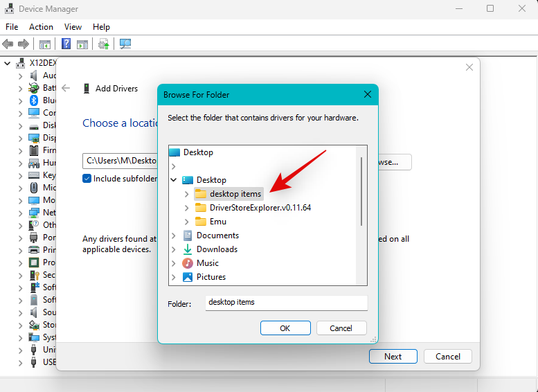Click the Network adapters category icon

click(x=34, y=213)
